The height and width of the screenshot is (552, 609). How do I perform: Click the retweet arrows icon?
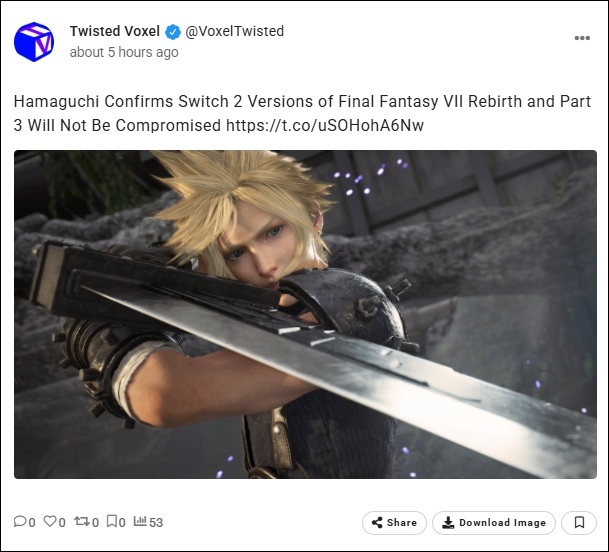[82, 521]
